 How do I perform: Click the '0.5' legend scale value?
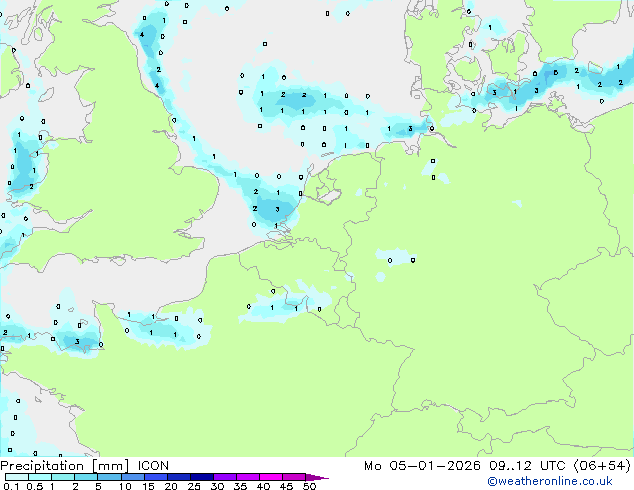35,486
